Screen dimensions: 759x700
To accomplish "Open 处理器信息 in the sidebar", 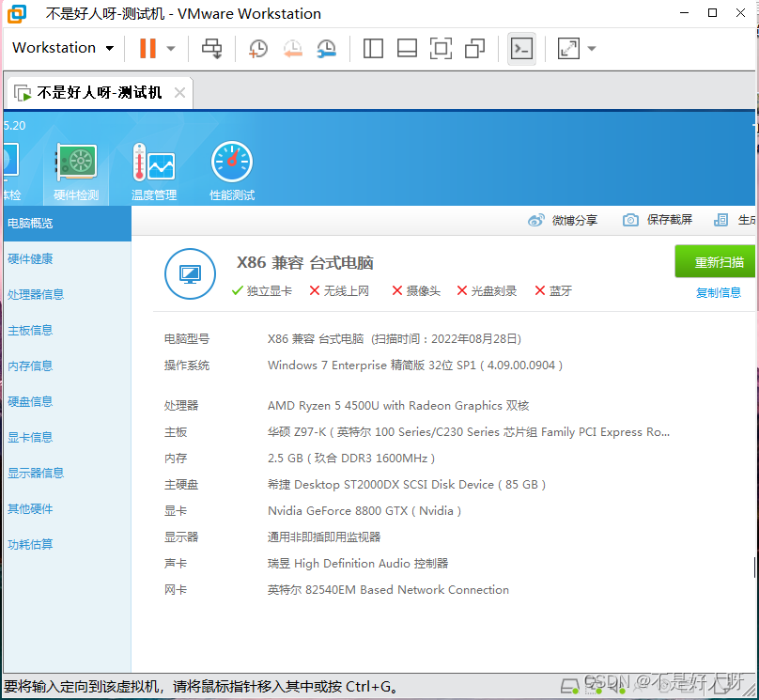I will click(x=36, y=294).
